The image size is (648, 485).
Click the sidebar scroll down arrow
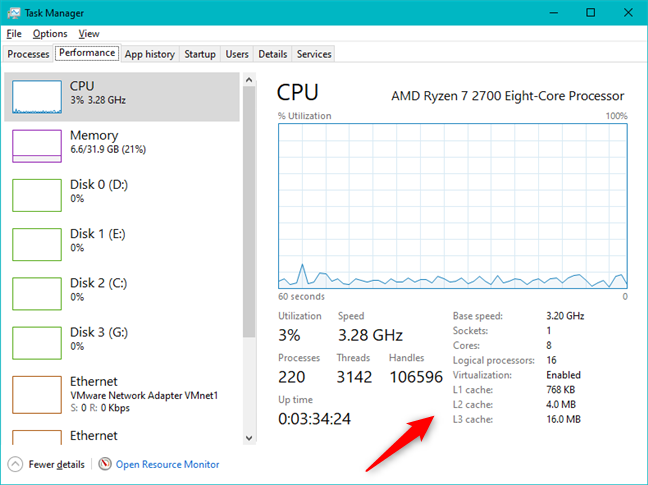pyautogui.click(x=249, y=437)
